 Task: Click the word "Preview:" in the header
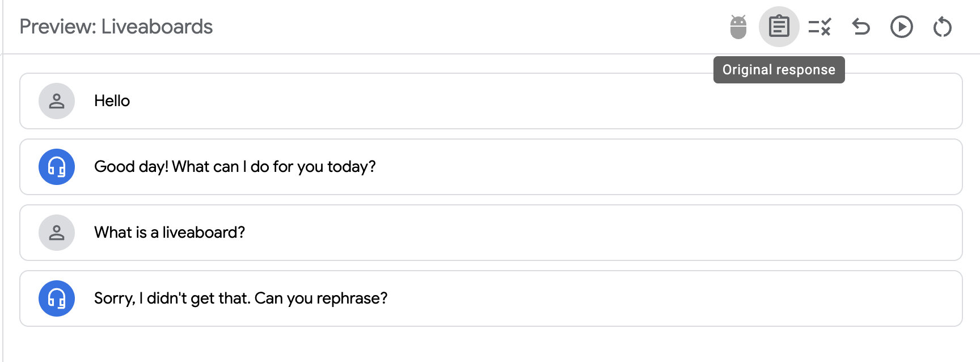58,27
